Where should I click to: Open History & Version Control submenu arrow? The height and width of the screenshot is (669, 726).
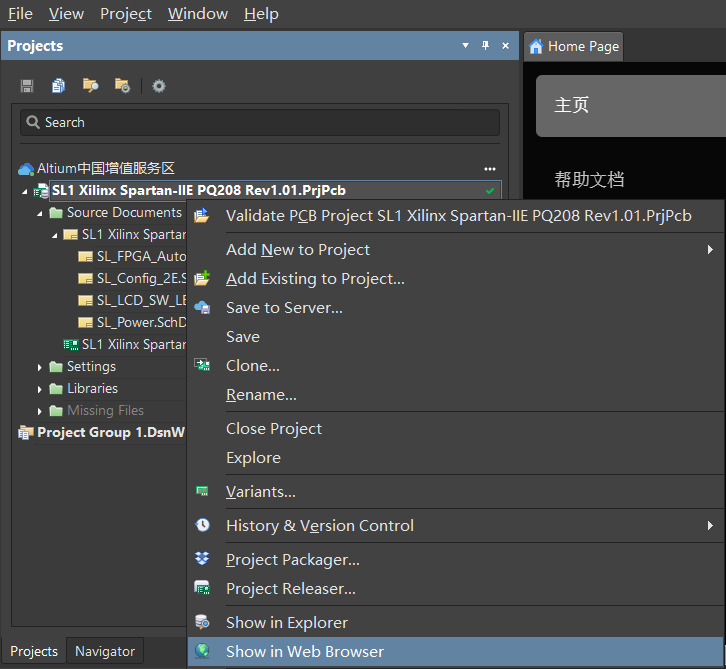pyautogui.click(x=710, y=525)
